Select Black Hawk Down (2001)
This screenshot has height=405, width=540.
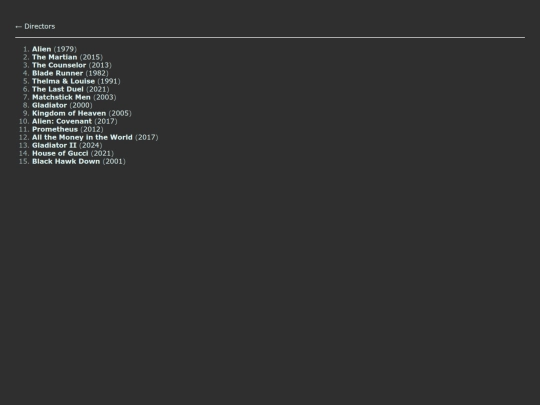pos(79,162)
